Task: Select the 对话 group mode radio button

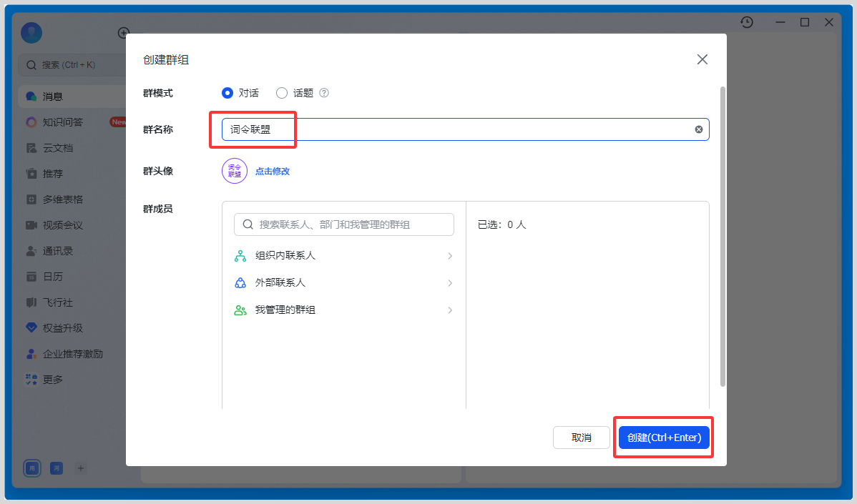Action: coord(227,93)
